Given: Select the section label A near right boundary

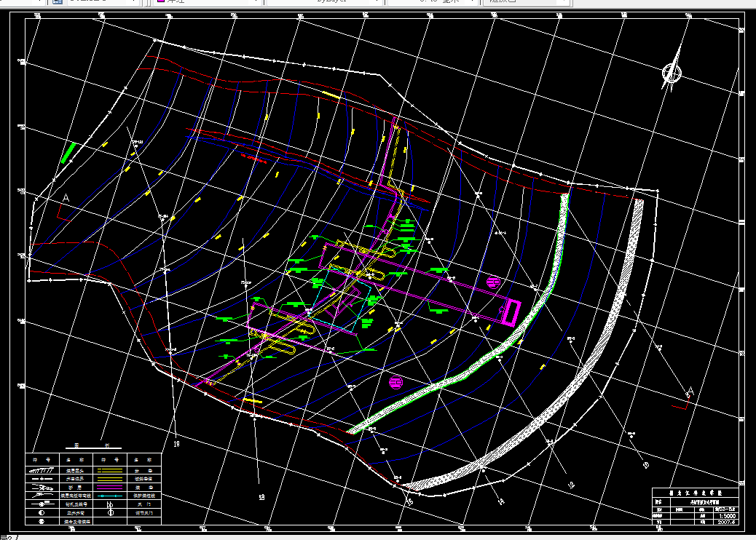Looking at the screenshot, I should click(x=690, y=391).
